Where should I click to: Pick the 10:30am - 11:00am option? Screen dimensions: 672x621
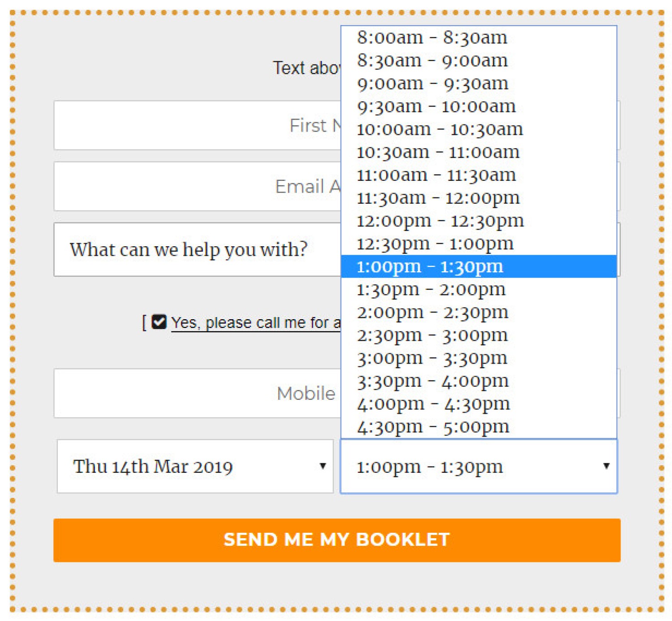coord(478,152)
